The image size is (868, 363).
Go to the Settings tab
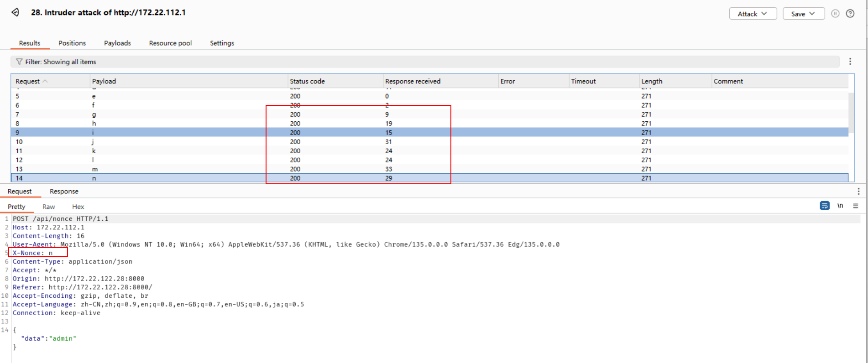[222, 43]
